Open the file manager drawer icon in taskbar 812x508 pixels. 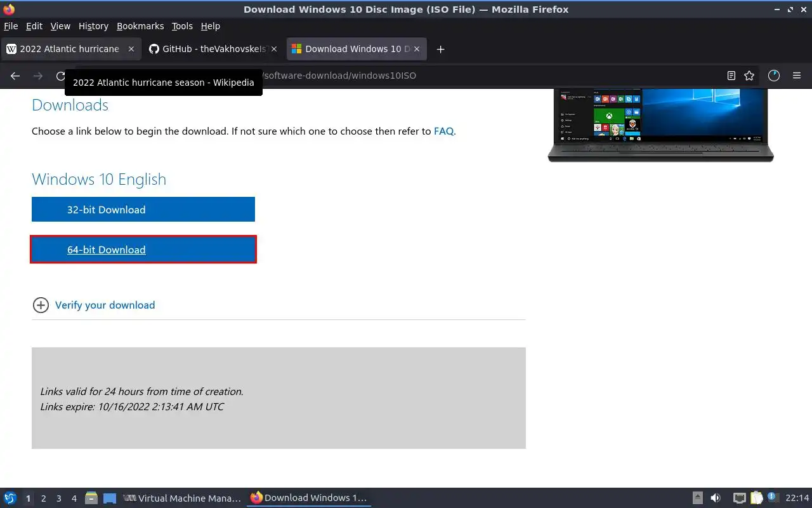pos(91,498)
